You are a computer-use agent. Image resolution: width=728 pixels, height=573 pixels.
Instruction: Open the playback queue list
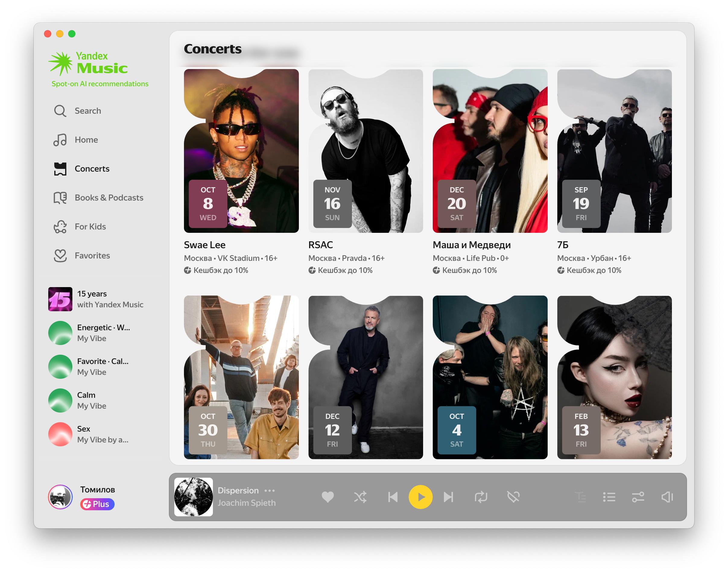coord(609,497)
